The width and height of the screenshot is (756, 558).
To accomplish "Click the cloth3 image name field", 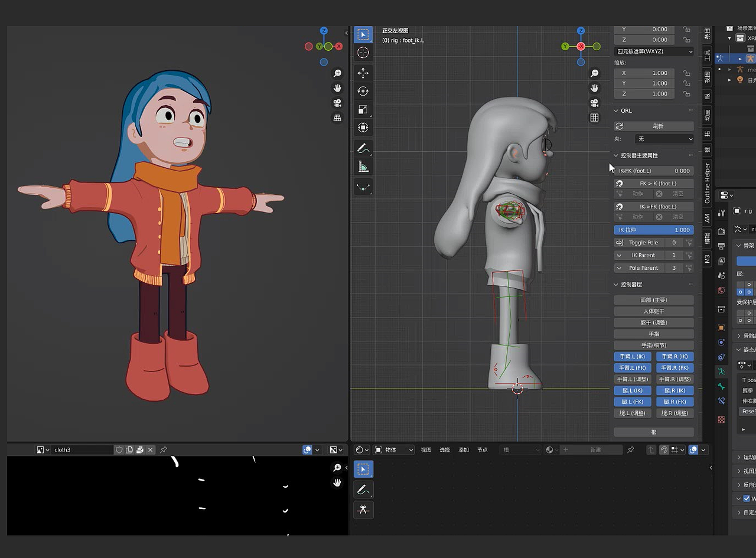I will (x=82, y=450).
